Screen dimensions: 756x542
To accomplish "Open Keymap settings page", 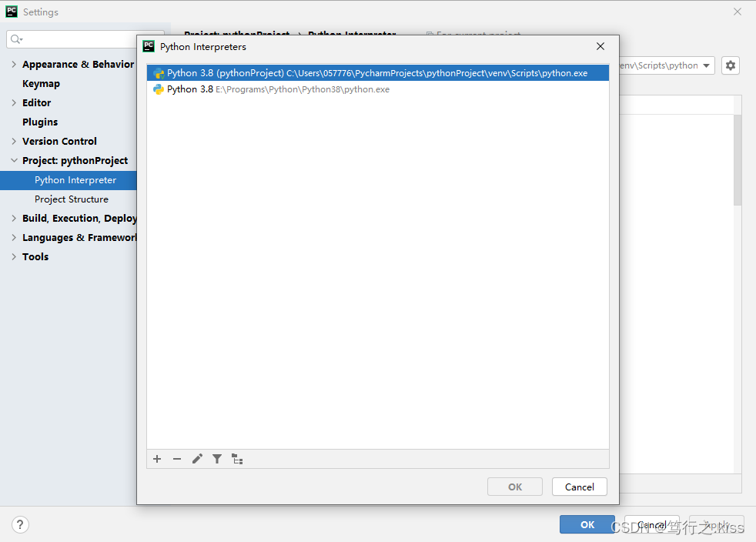I will (41, 83).
